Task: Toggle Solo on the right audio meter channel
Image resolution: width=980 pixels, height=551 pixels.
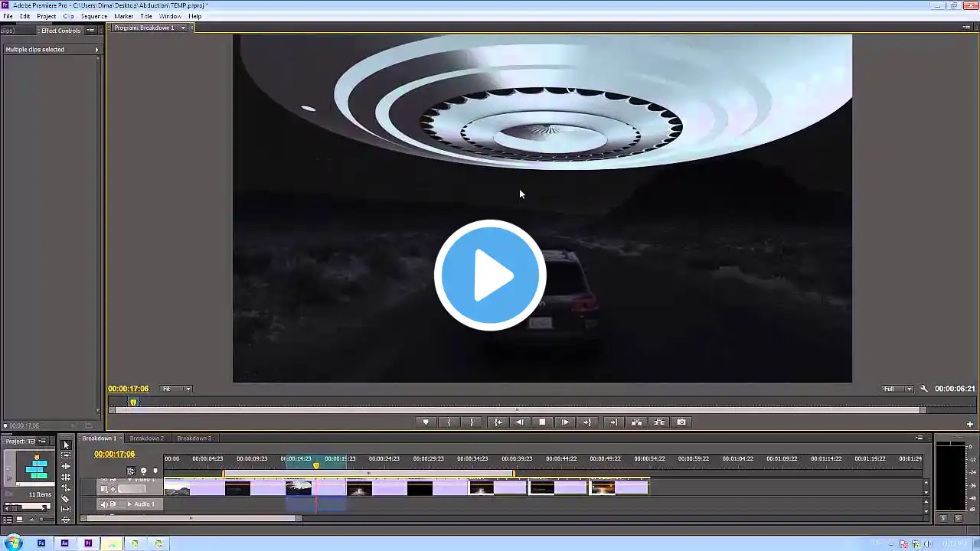Action: click(x=958, y=518)
